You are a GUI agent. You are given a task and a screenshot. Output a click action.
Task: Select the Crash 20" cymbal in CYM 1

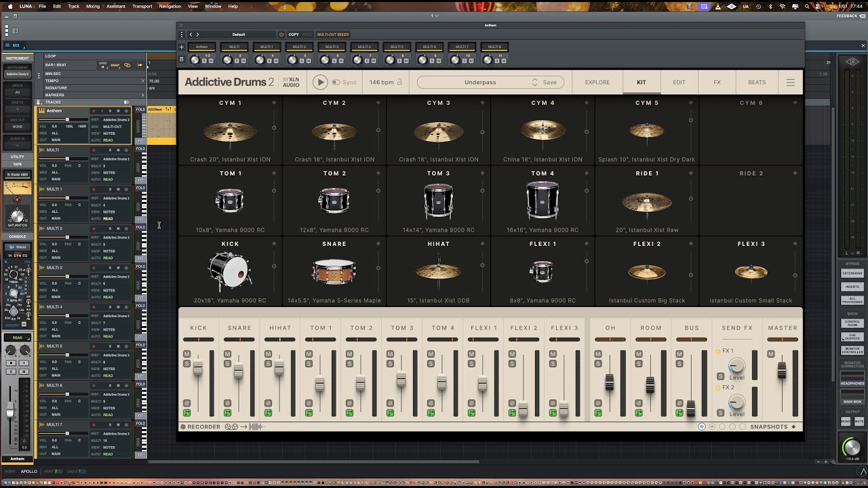(x=231, y=132)
